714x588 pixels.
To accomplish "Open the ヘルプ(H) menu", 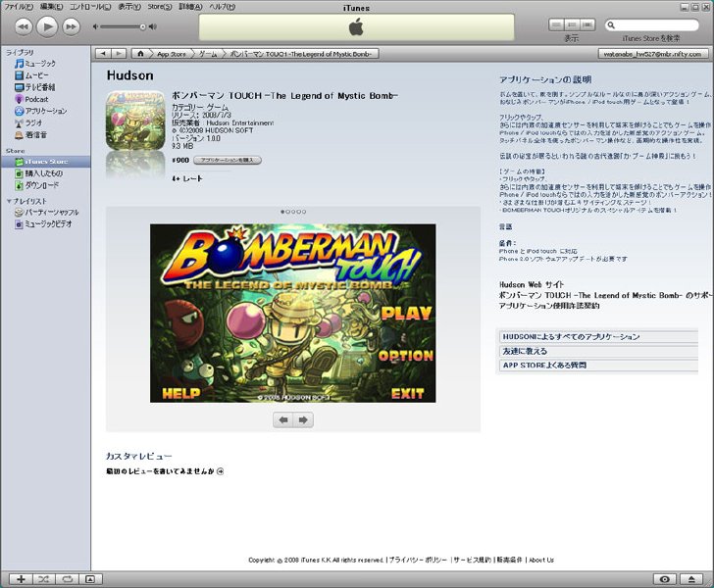I will coord(223,7).
